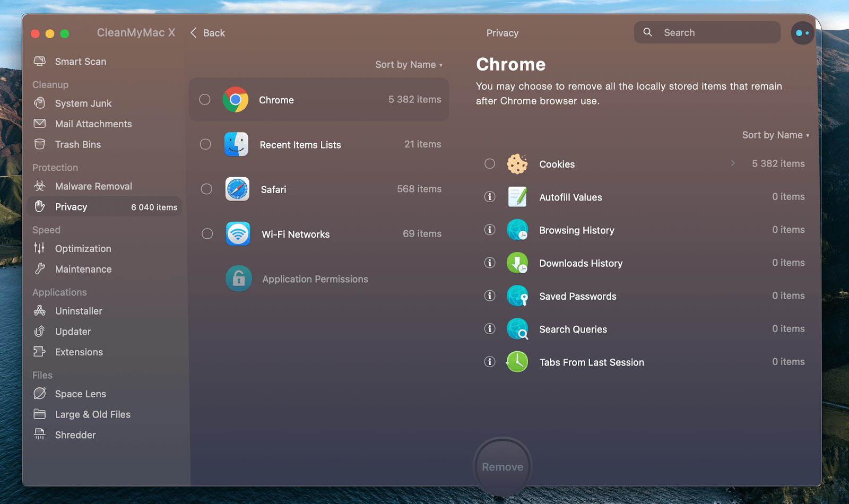This screenshot has width=849, height=504.
Task: Click the Malware Removal biohazard icon
Action: point(40,186)
